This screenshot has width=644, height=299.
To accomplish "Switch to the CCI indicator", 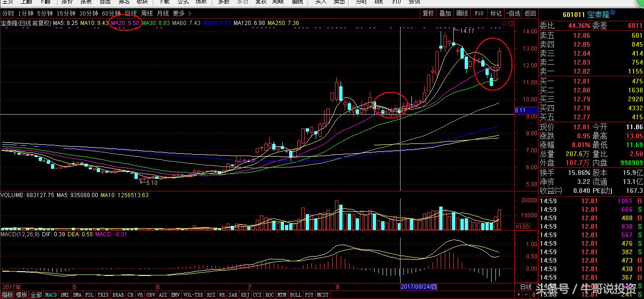I will click(258, 295).
